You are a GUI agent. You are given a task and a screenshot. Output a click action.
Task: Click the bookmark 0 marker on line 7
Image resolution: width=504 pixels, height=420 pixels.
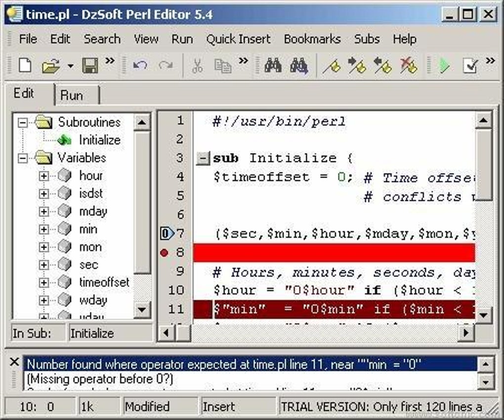coord(167,233)
